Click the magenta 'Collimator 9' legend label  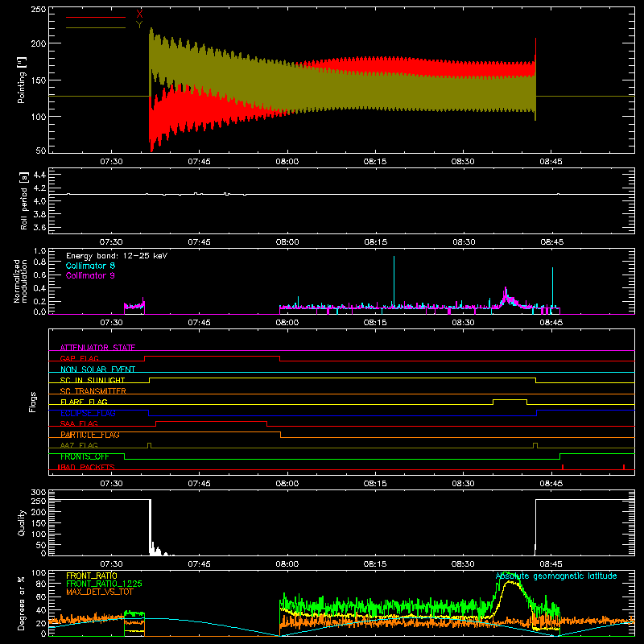point(90,275)
